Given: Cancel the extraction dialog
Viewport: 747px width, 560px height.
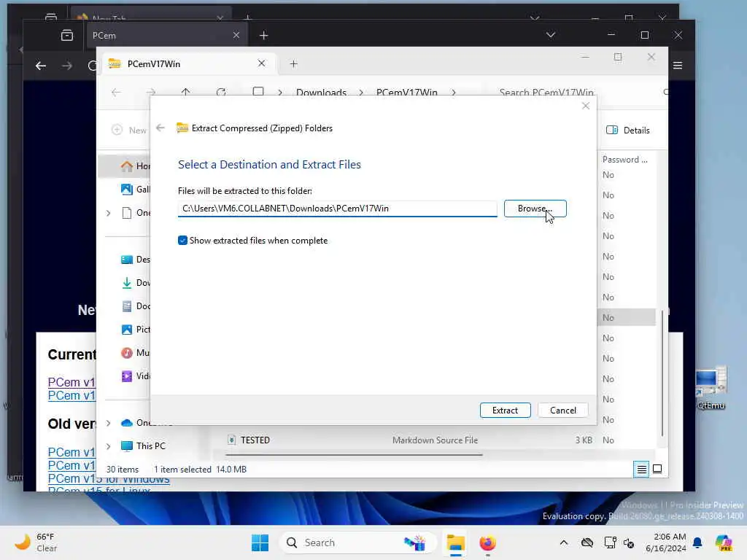Looking at the screenshot, I should pos(562,410).
